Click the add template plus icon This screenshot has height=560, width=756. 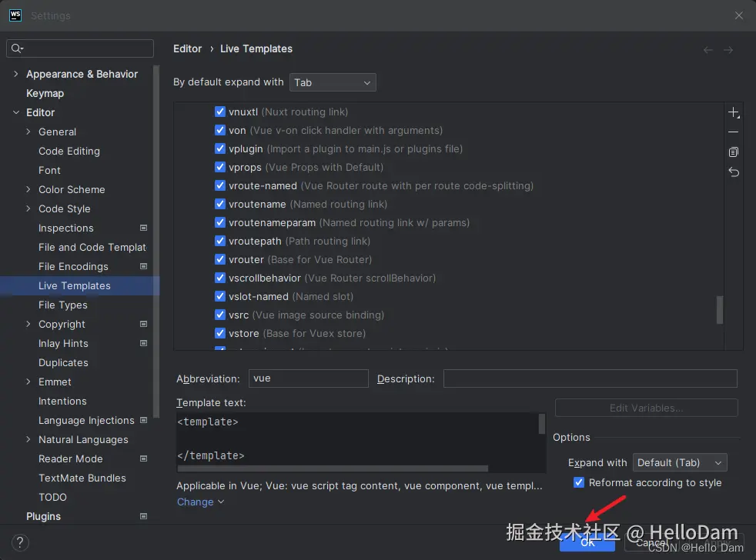(x=734, y=113)
